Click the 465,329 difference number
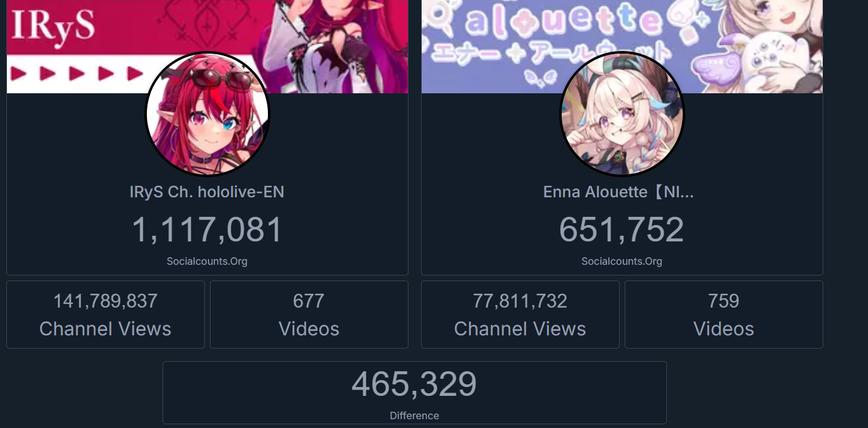 pos(414,385)
